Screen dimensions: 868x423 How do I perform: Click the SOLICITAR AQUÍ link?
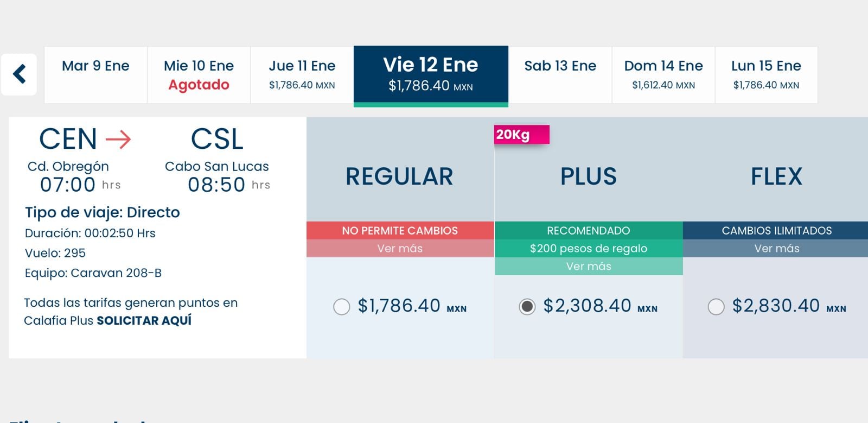[x=144, y=321]
